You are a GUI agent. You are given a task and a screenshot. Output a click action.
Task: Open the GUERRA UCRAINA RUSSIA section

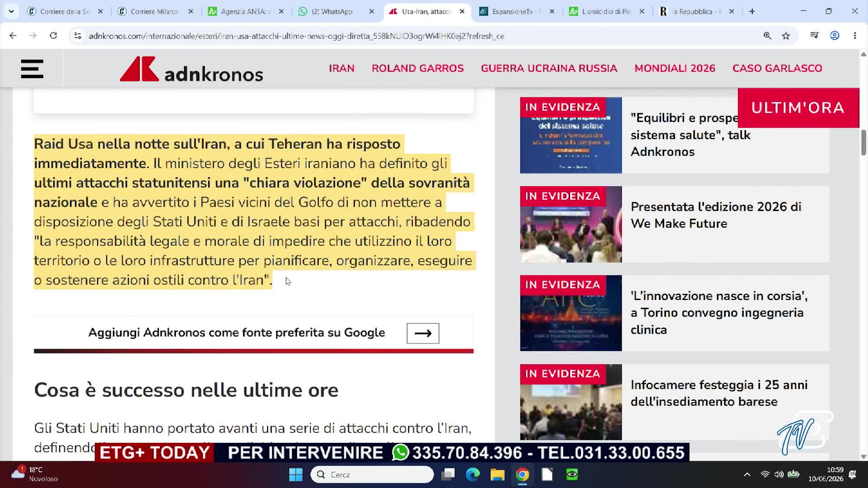549,68
